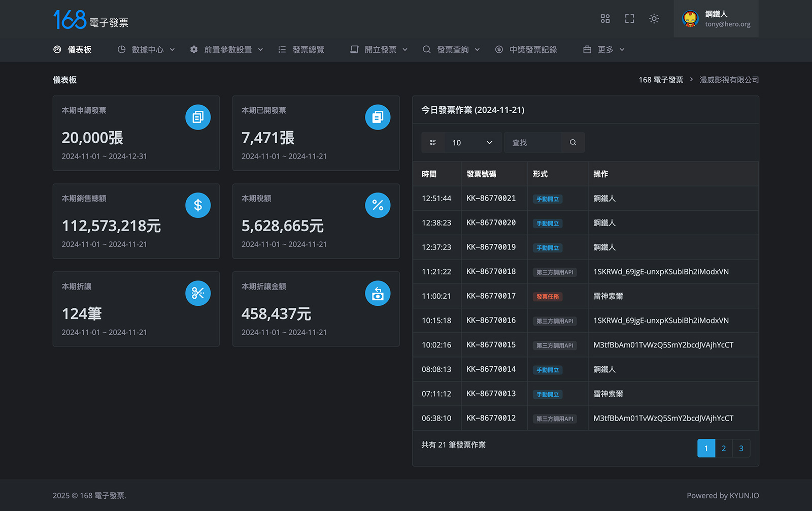
Task: Toggle light/dark theme sun icon
Action: 654,19
